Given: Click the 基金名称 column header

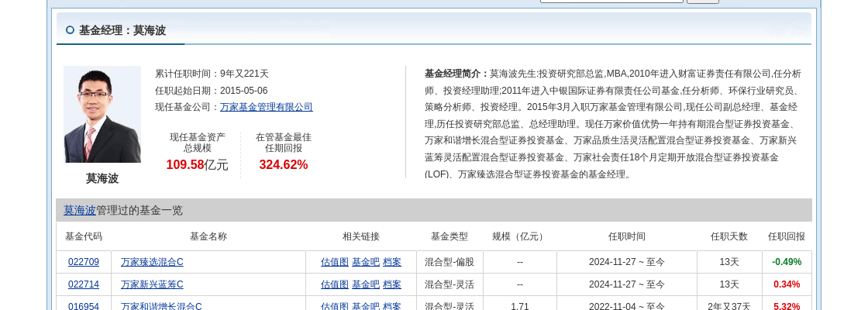Looking at the screenshot, I should [208, 236].
